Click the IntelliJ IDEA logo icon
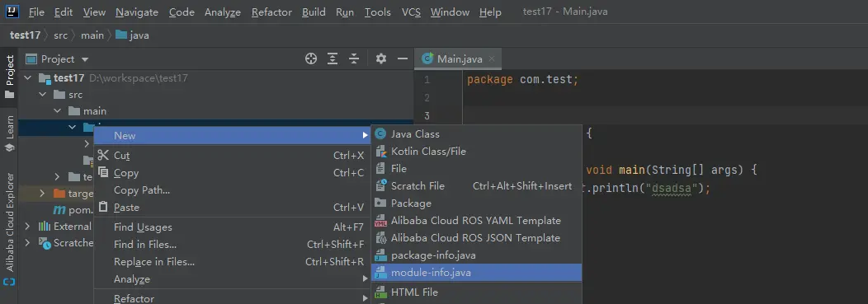This screenshot has height=304, width=868. (x=12, y=11)
